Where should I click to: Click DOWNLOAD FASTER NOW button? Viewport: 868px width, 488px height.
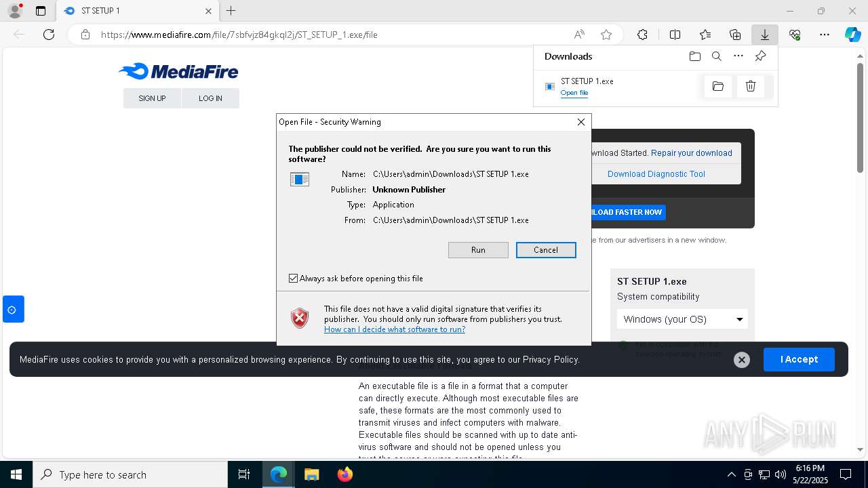pyautogui.click(x=629, y=212)
